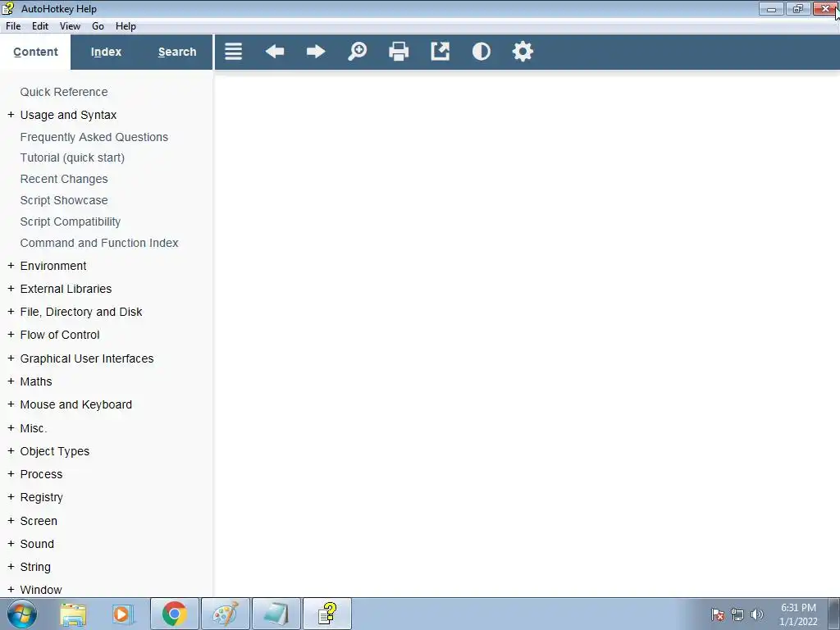The width and height of the screenshot is (840, 630).
Task: Click the Show desktop button
Action: pyautogui.click(x=834, y=614)
